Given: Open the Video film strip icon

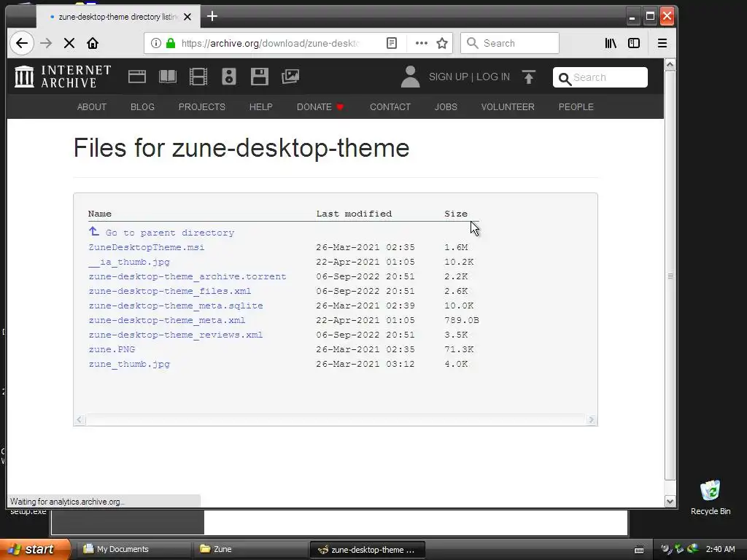Looking at the screenshot, I should 198,77.
